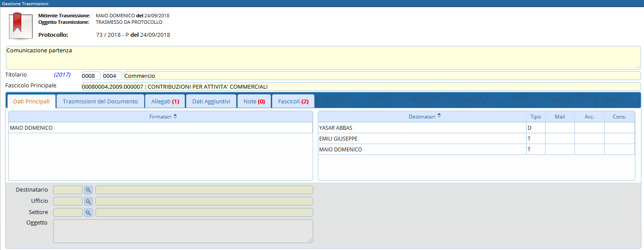
Task: Click the Comunicazione partenza text area
Action: tap(323, 58)
